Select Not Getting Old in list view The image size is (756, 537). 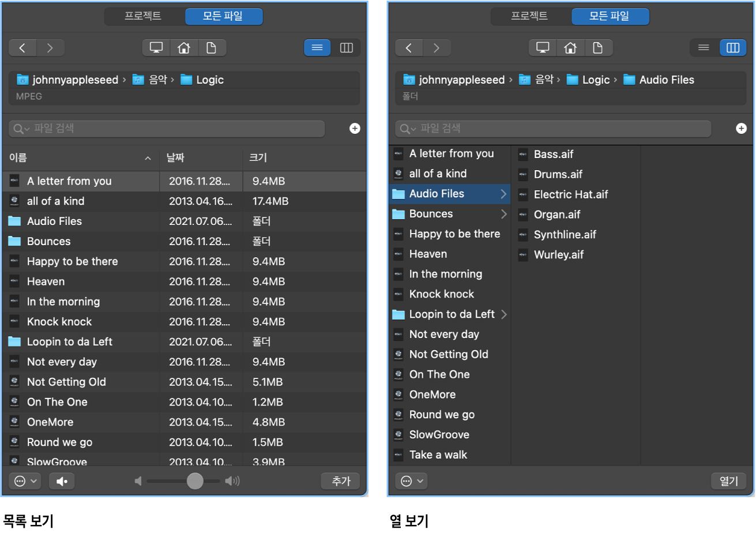pyautogui.click(x=185, y=382)
